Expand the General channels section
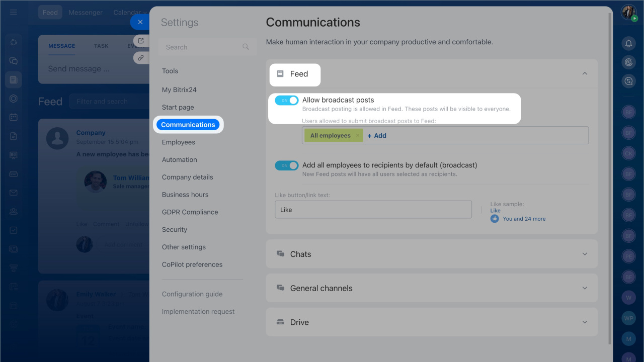Image resolution: width=644 pixels, height=362 pixels. (x=585, y=288)
